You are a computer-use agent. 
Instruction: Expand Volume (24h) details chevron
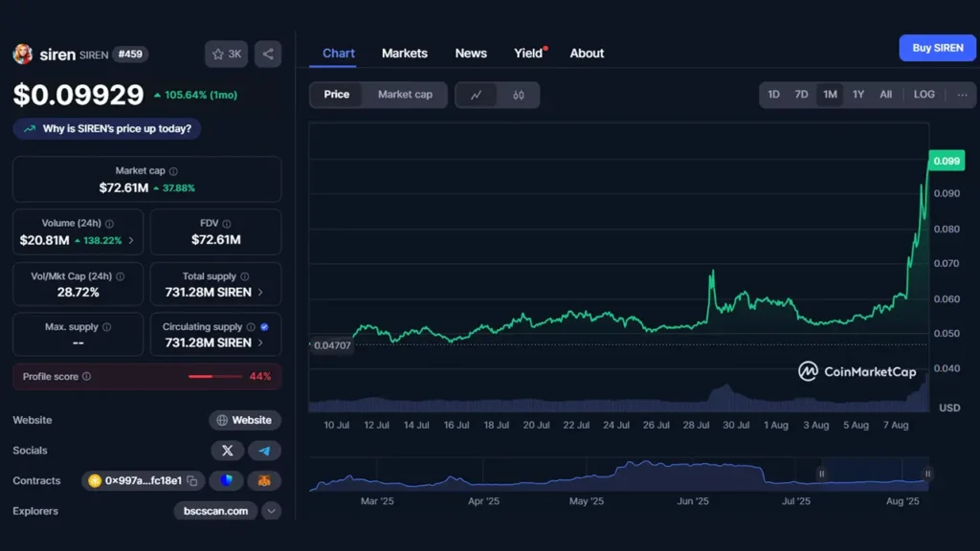tap(130, 240)
